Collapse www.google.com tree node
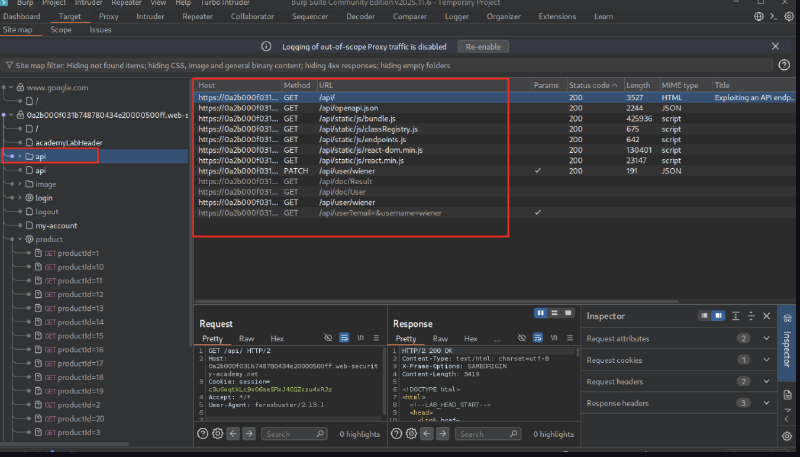The width and height of the screenshot is (800, 457). [11, 87]
